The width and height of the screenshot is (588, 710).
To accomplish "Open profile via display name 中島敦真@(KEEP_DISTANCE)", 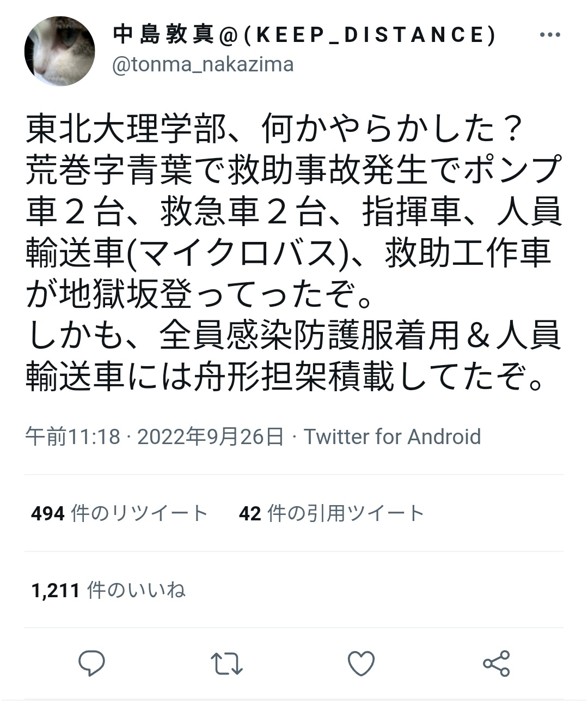I will 304,35.
